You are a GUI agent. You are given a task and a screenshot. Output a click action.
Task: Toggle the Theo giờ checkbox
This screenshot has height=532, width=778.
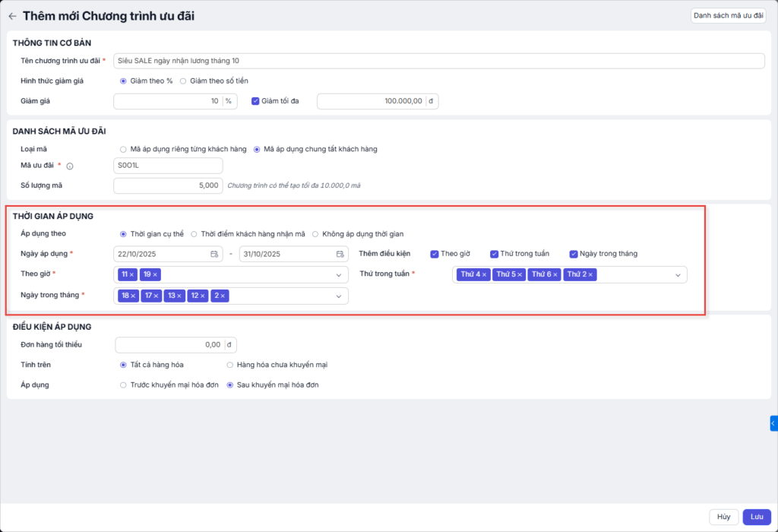pyautogui.click(x=435, y=254)
